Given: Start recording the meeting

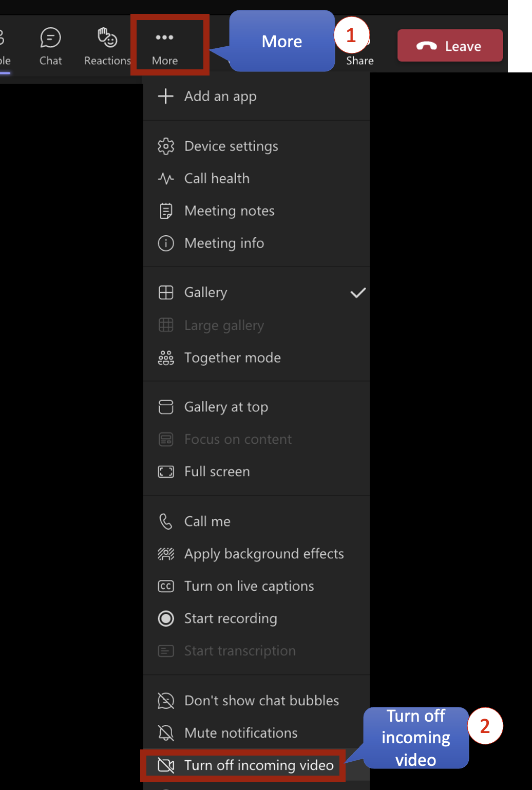Looking at the screenshot, I should click(231, 618).
